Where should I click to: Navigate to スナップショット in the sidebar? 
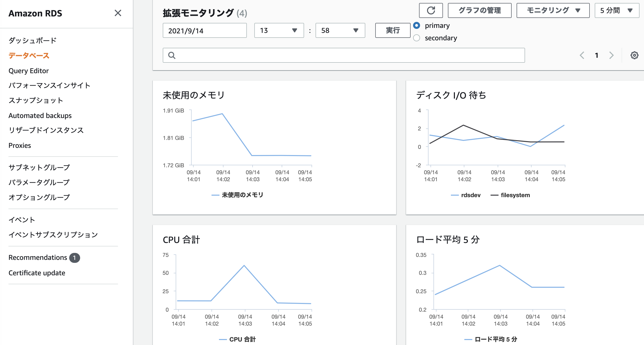[36, 101]
